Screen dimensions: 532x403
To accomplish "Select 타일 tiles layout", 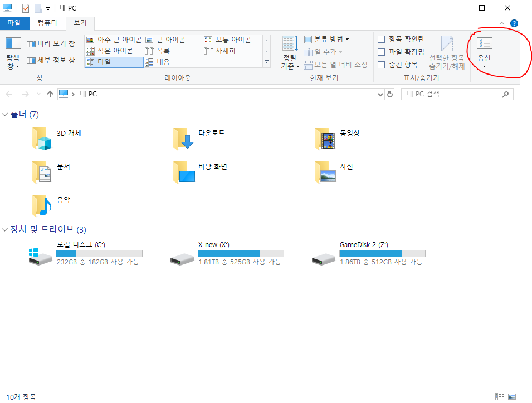I will (x=114, y=62).
